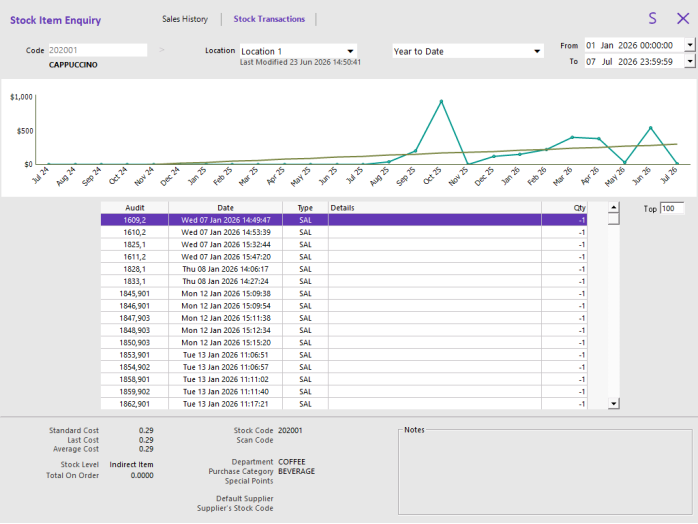The image size is (698, 524).
Task: Click the Total On Order value 0.0000
Action: (142, 475)
